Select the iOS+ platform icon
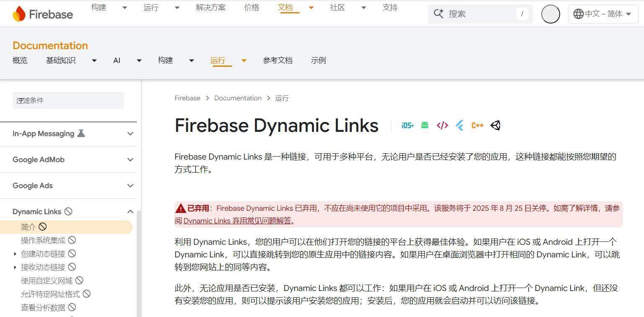 tap(407, 125)
